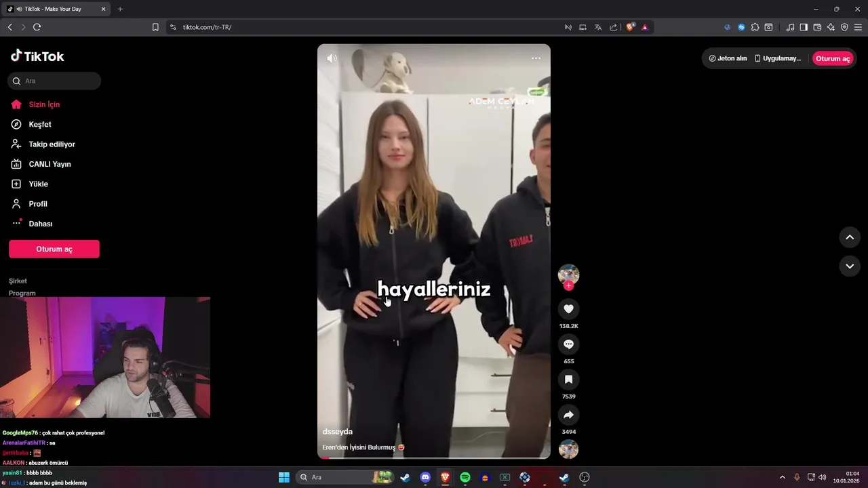Open Brave Wallet icon
Screen dimensions: 868x488
817,27
